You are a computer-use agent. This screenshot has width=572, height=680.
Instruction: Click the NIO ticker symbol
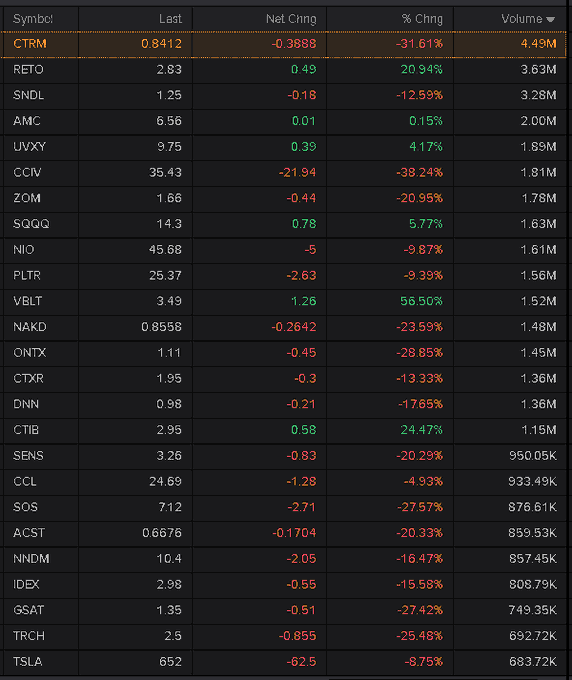(23, 250)
